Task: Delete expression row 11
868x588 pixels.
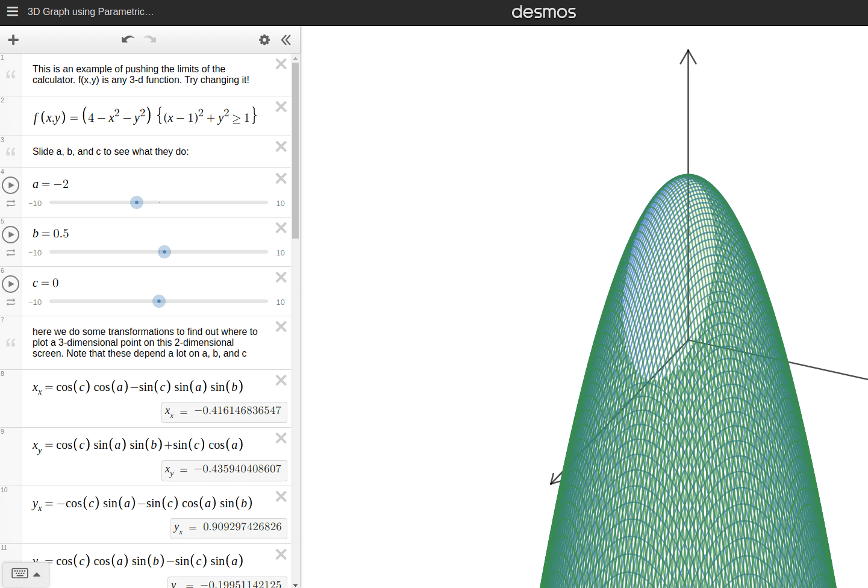Action: click(281, 554)
